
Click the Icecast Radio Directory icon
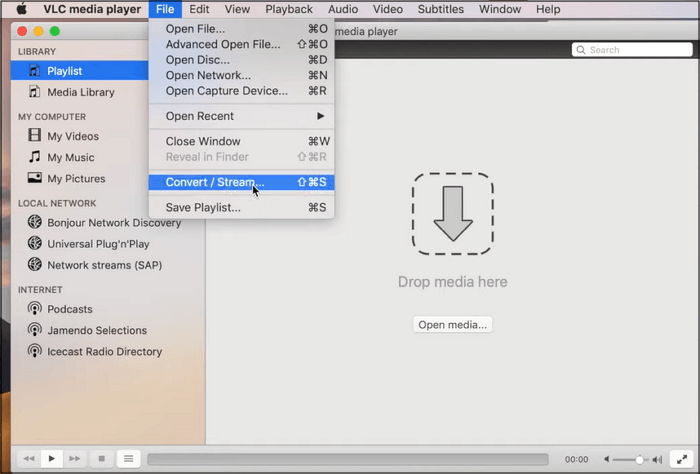pos(35,352)
